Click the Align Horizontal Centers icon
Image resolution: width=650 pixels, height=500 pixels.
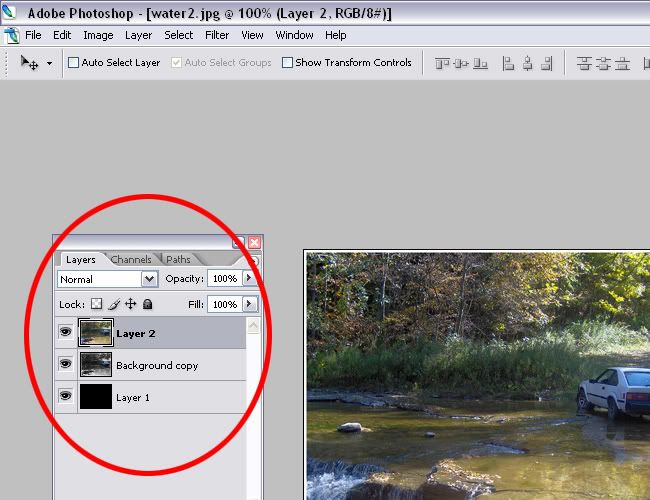coord(527,63)
